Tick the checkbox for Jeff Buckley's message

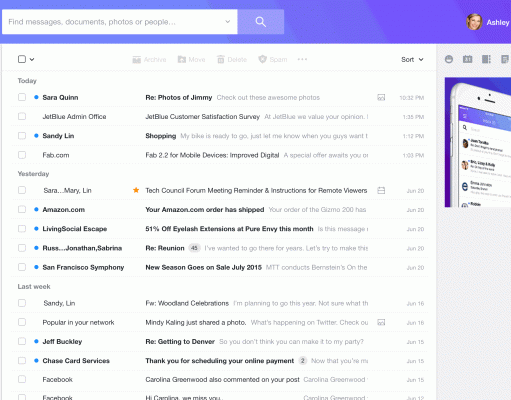(x=22, y=341)
